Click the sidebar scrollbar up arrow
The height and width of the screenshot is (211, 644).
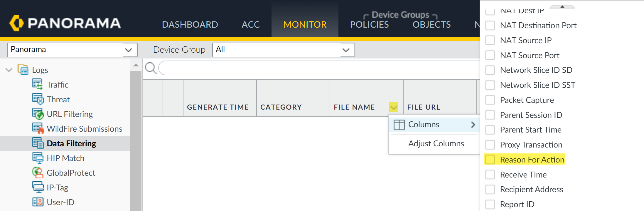[136, 65]
